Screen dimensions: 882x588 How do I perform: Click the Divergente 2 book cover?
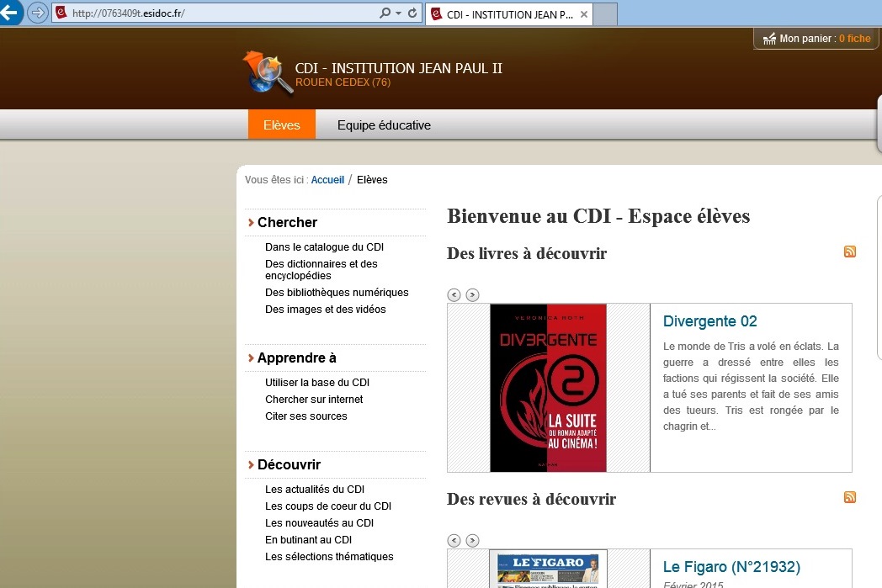(x=549, y=388)
